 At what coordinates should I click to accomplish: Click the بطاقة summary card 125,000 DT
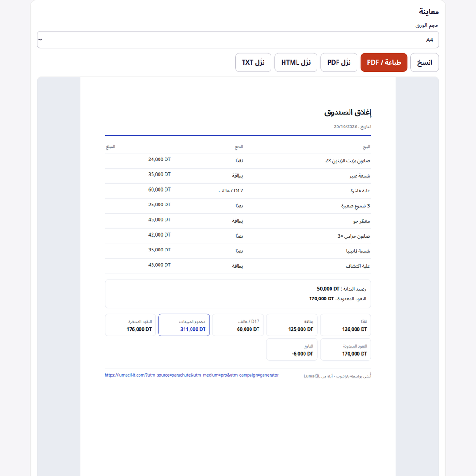tap(292, 325)
